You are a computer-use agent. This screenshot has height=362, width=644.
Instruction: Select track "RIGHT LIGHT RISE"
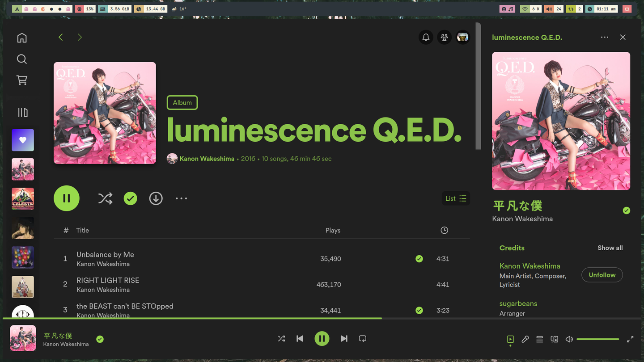(262, 285)
